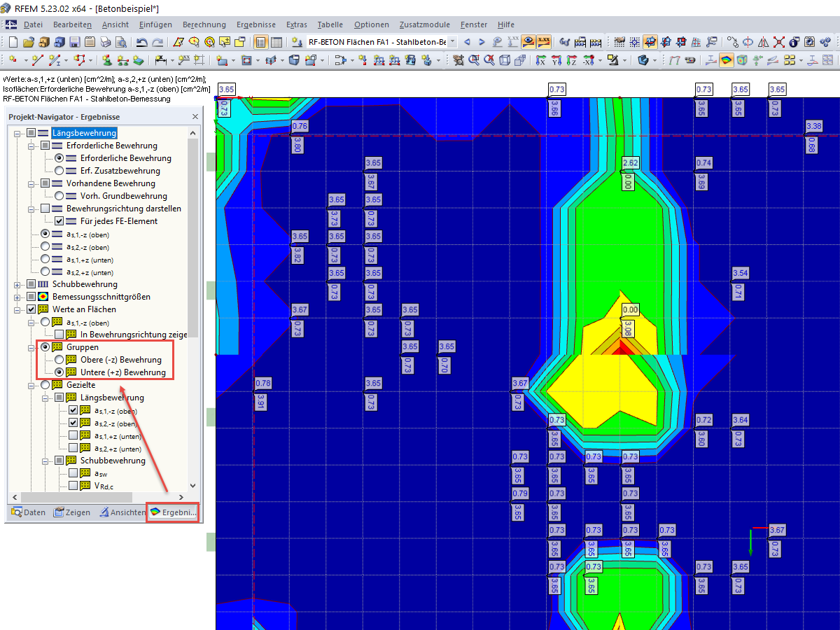Open the Berechnung menu
Image resolution: width=840 pixels, height=630 pixels.
(x=204, y=24)
